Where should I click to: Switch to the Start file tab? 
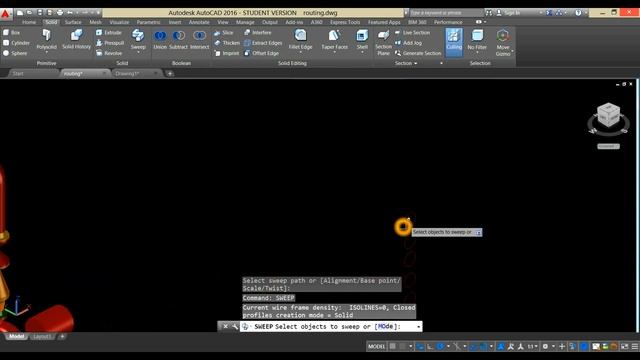pyautogui.click(x=18, y=73)
